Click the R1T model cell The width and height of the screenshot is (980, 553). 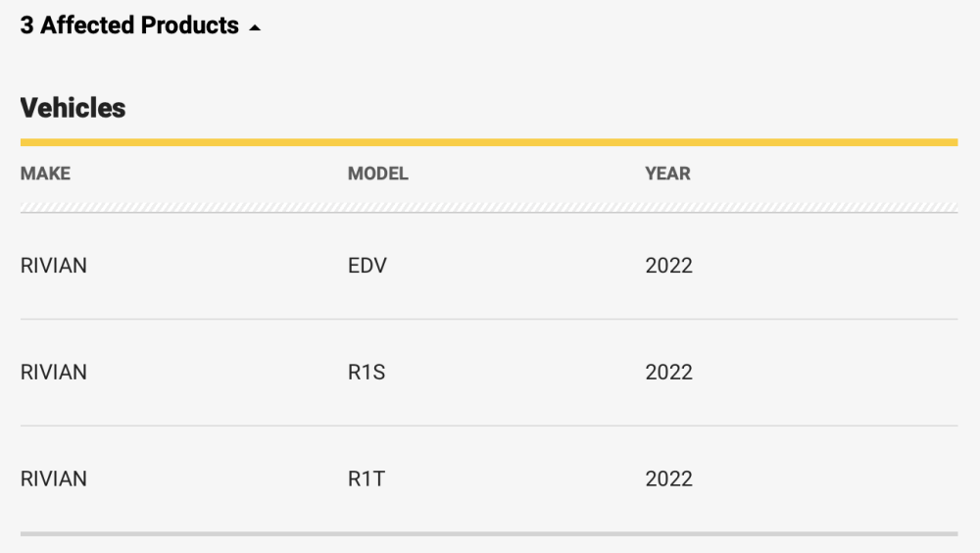367,478
